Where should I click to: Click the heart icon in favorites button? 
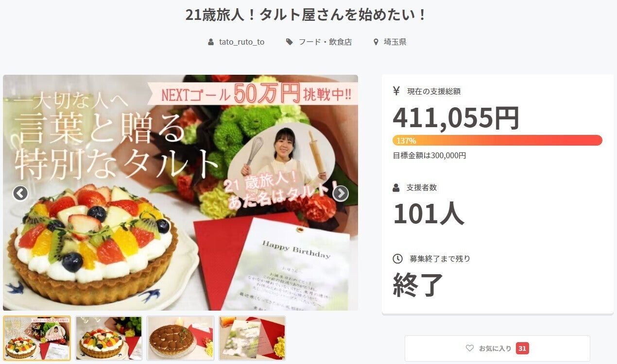469,348
